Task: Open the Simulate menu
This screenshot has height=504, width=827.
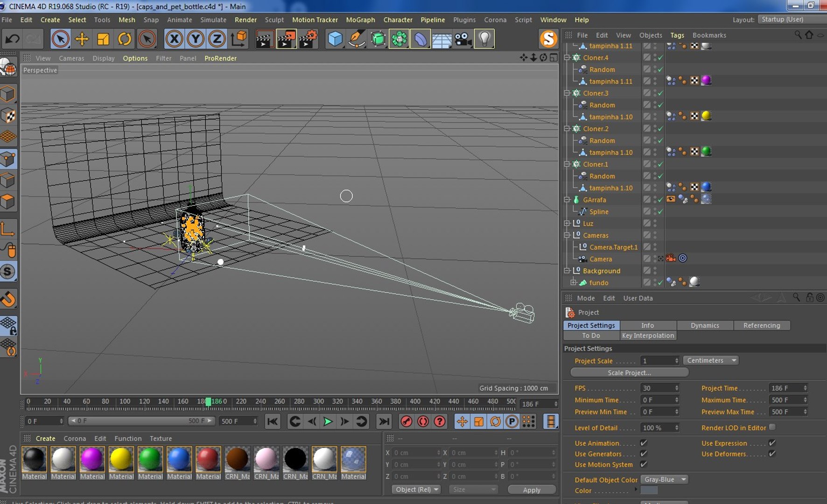Action: [213, 20]
